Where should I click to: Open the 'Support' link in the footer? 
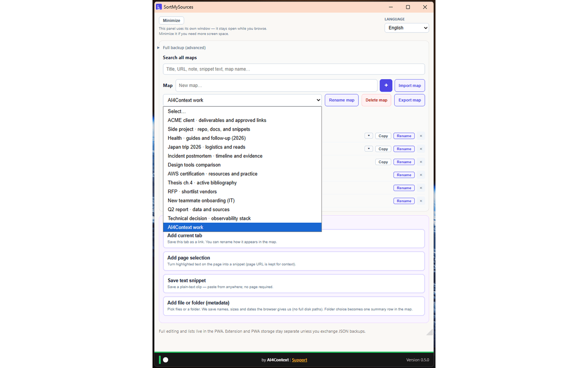pos(300,360)
